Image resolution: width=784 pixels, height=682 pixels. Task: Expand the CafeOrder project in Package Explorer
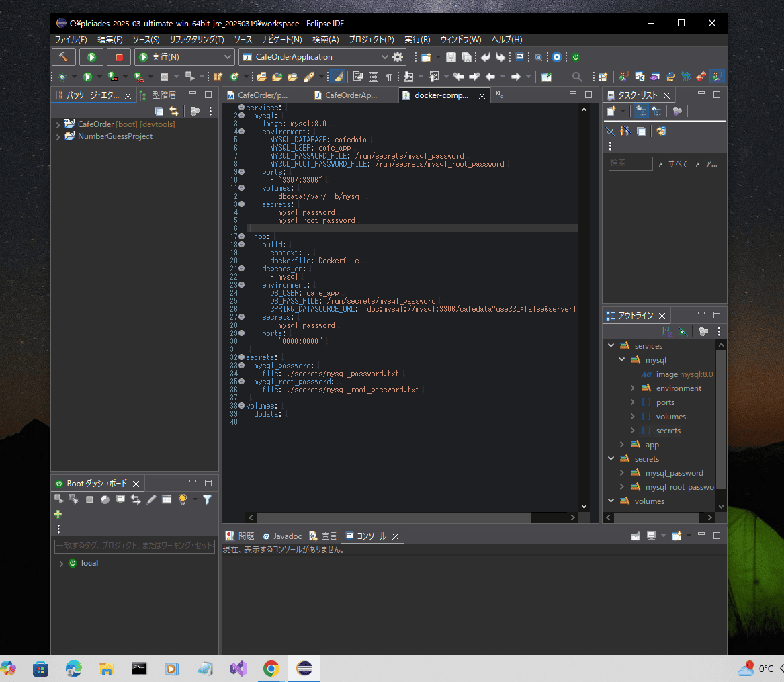point(58,123)
